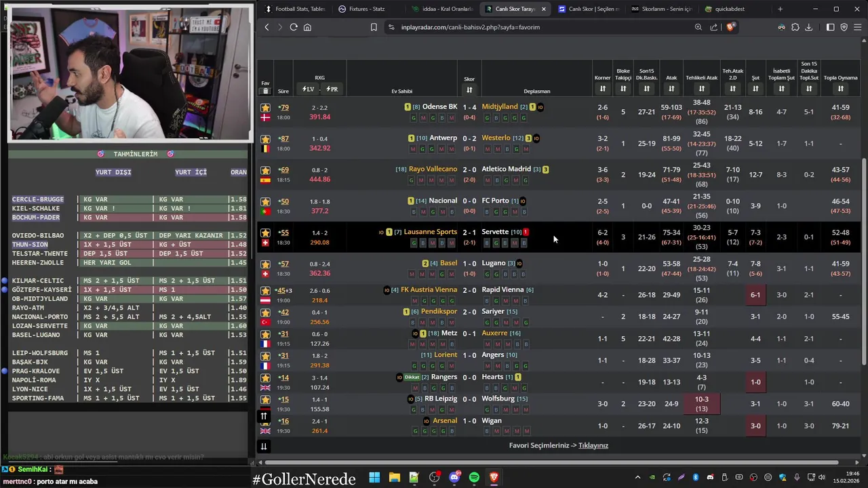The image size is (868, 488).
Task: Sort by Bloke Takipçi column arrows
Action: coord(623,89)
